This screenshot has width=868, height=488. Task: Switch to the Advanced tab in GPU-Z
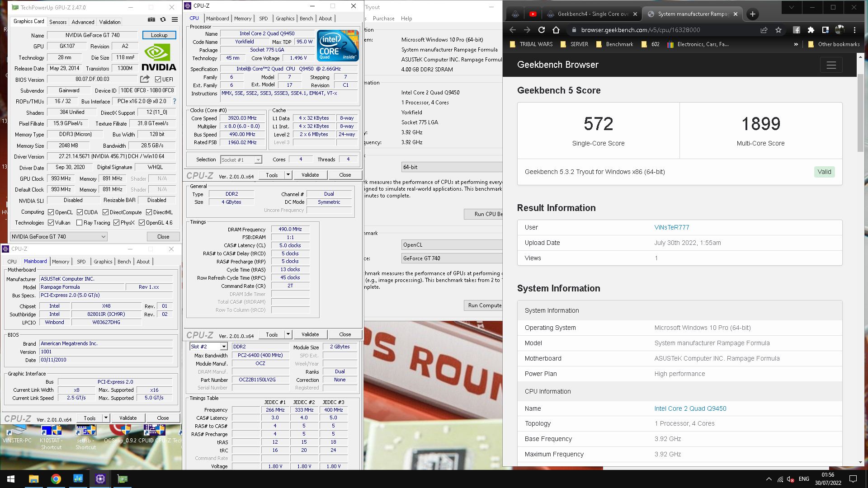tap(83, 22)
